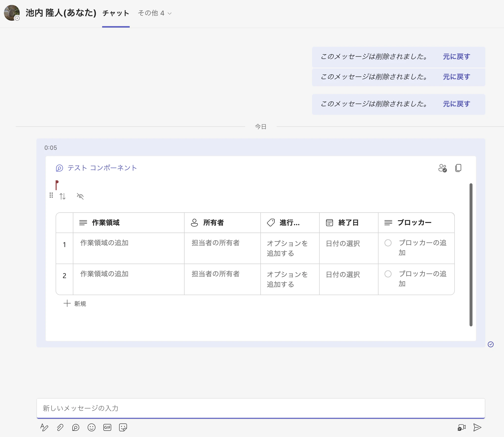Click 担当者の所有者 cell in row 1
This screenshot has width=504, height=437.
(x=222, y=248)
